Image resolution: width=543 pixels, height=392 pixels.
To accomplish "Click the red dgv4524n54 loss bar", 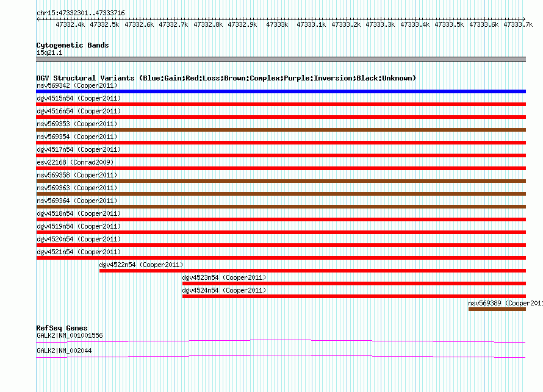I will (x=354, y=296).
